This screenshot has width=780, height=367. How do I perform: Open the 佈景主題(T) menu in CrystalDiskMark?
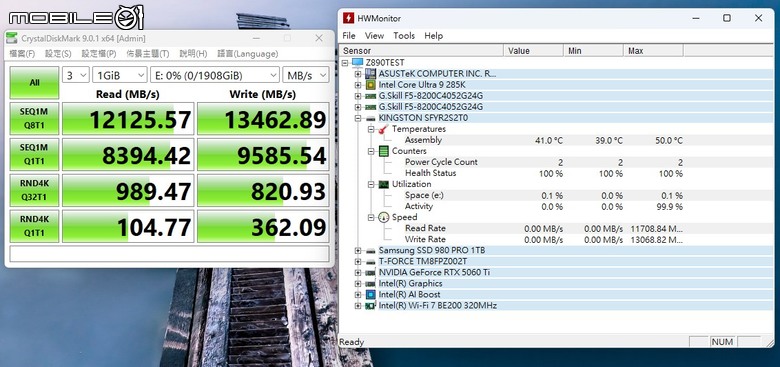[147, 54]
